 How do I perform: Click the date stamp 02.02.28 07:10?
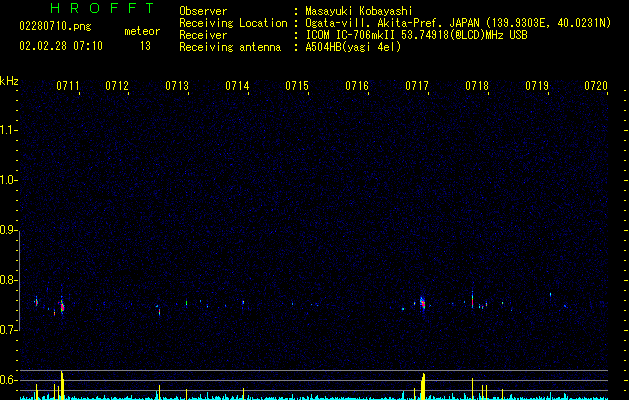click(61, 45)
